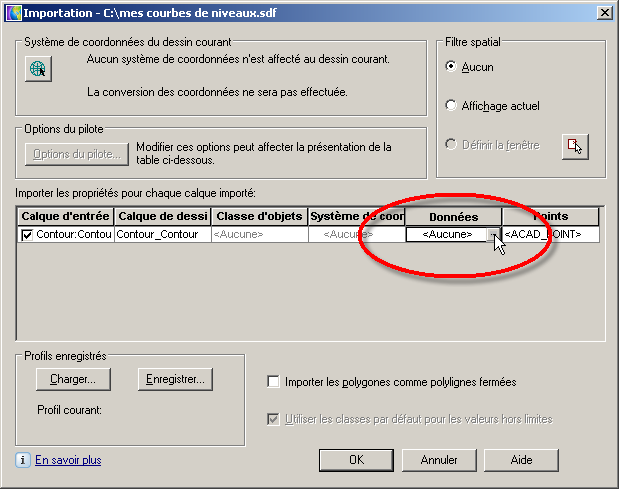Enable Importer les polygones comme polylignes fermées

[x=273, y=382]
